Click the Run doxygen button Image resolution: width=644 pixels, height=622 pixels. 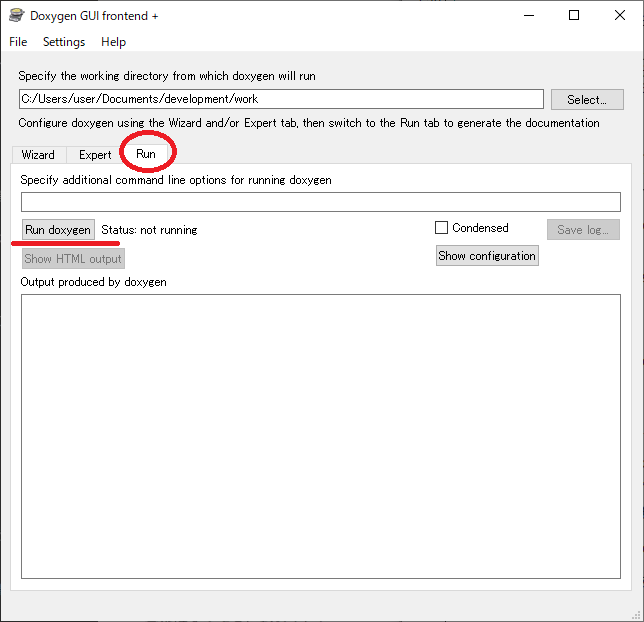[58, 230]
